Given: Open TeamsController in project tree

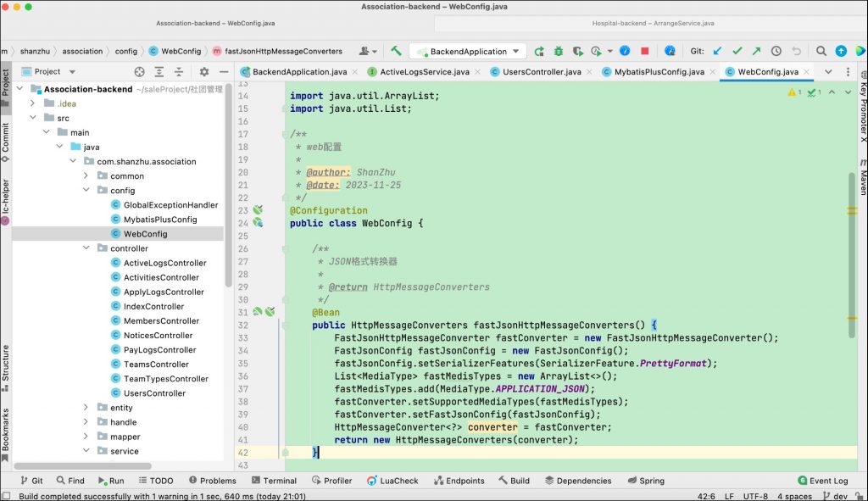Looking at the screenshot, I should [x=156, y=365].
